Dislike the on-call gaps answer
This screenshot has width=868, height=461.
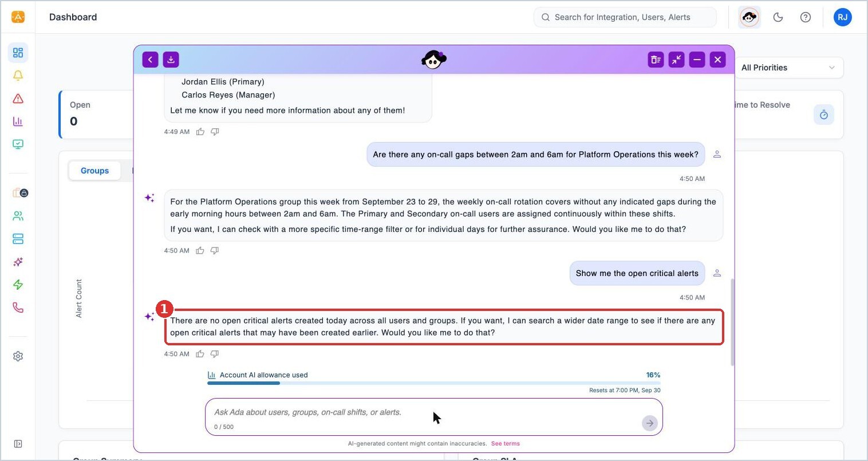click(x=215, y=250)
